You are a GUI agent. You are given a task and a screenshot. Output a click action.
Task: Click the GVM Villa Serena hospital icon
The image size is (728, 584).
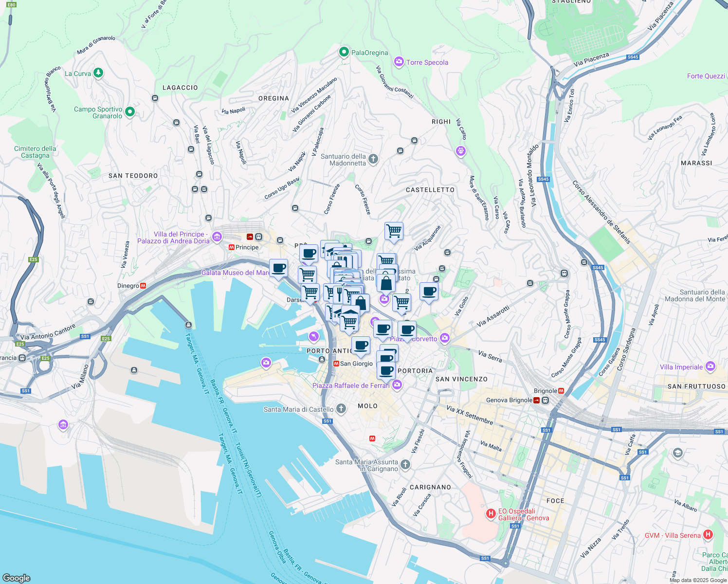coord(708,535)
